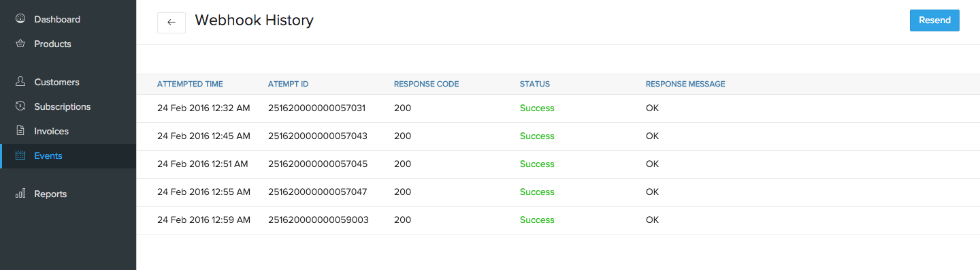Screen dimensions: 980x270
Task: Click Success status of attempt 059003
Action: pos(537,220)
